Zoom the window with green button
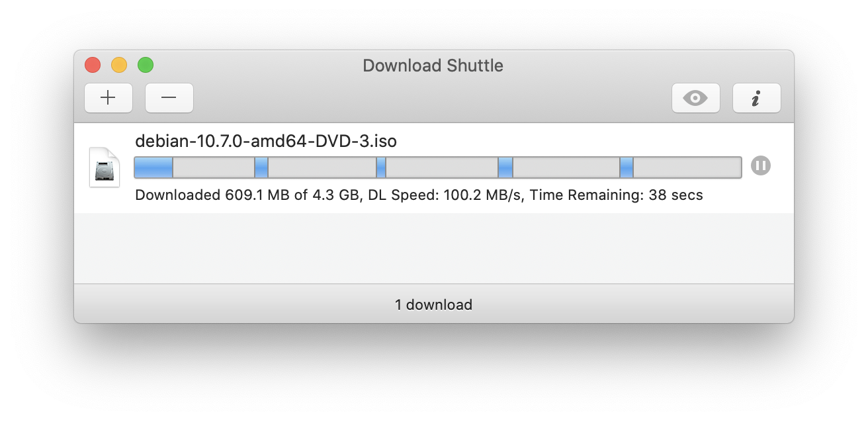The width and height of the screenshot is (868, 421). [146, 65]
